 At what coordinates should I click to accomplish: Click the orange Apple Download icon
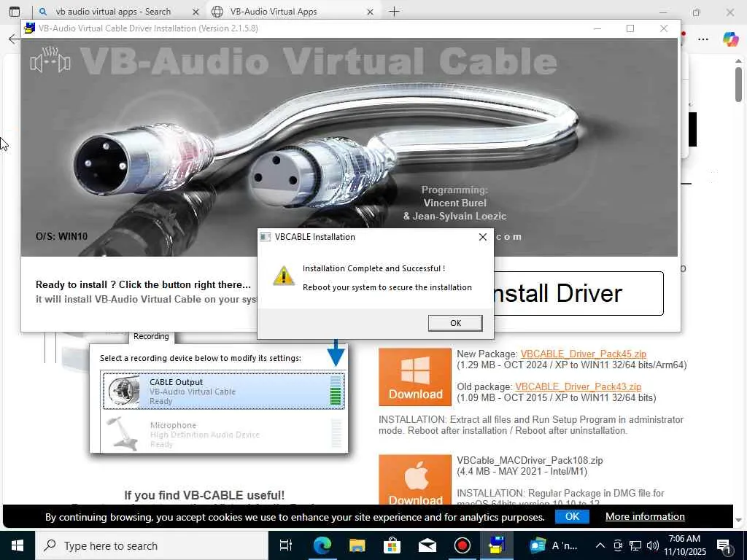415,480
